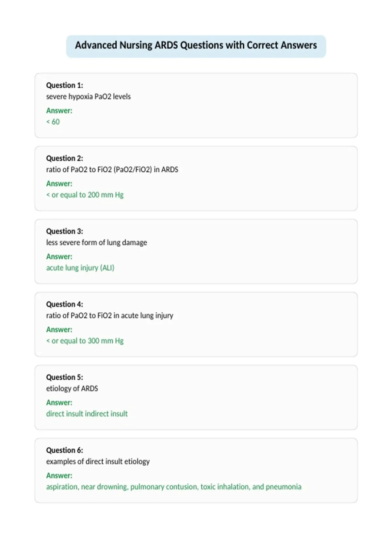
Task: Click the document title heading banner
Action: [x=196, y=46]
